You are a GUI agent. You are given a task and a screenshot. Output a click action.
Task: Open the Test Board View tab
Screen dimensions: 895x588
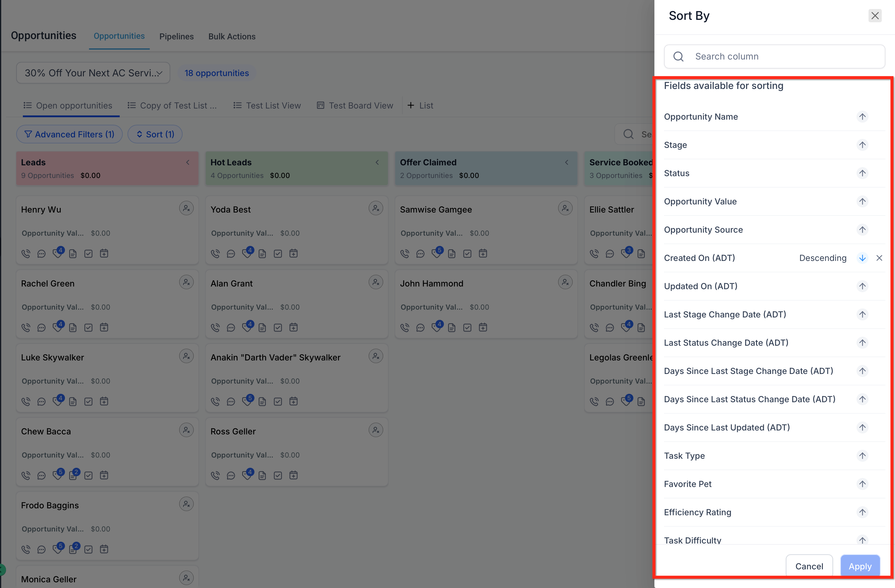pos(355,106)
